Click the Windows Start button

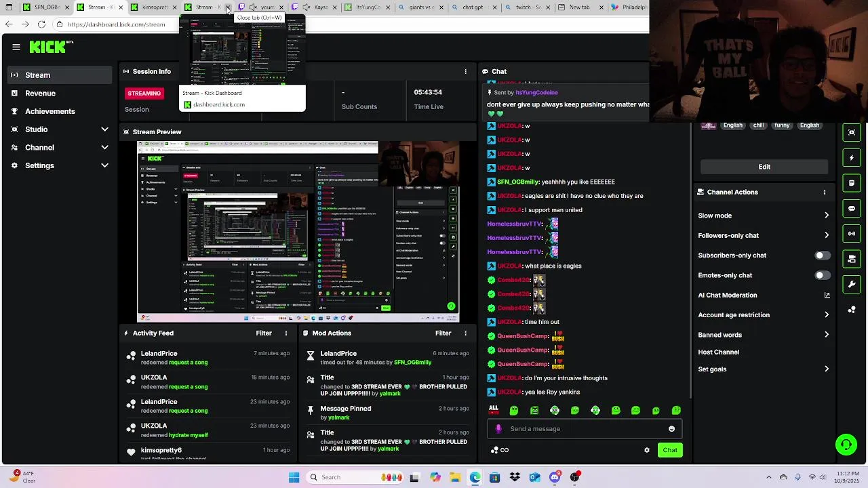[x=294, y=477]
